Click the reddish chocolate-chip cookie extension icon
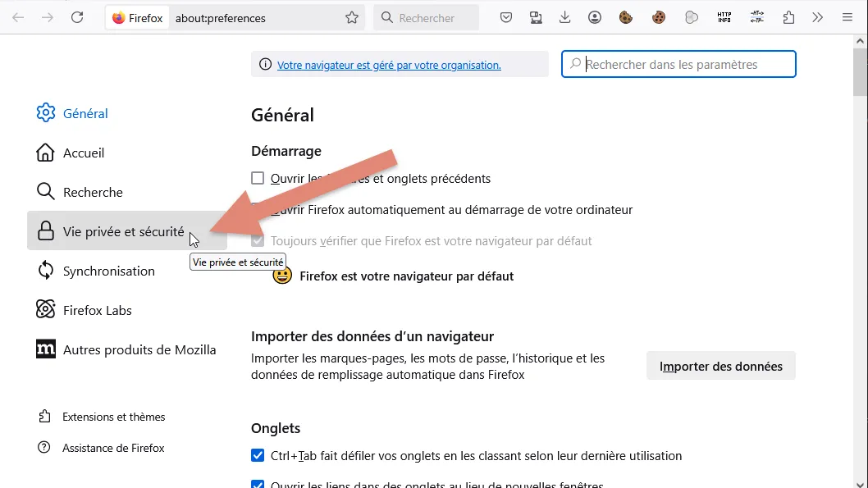This screenshot has height=488, width=868. [x=658, y=18]
